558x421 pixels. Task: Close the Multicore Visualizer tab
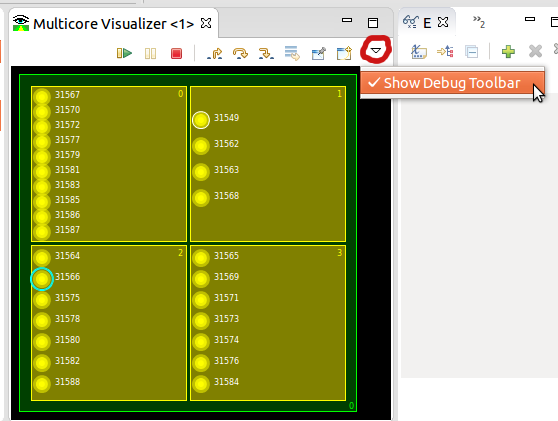click(x=206, y=23)
